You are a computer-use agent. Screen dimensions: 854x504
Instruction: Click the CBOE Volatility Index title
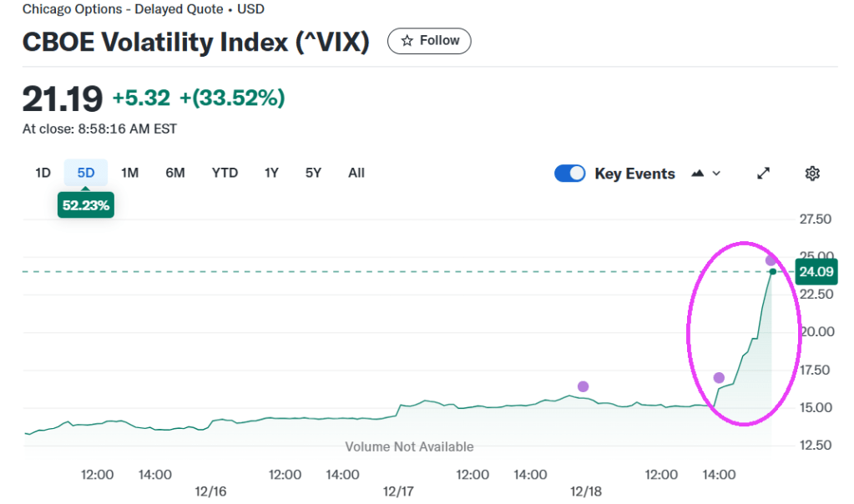tap(195, 42)
